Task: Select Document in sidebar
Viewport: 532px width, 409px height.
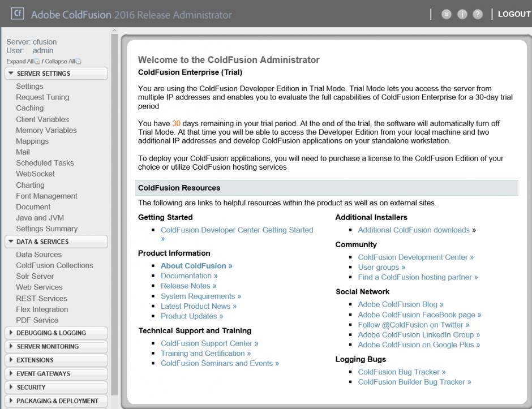Action: click(33, 207)
